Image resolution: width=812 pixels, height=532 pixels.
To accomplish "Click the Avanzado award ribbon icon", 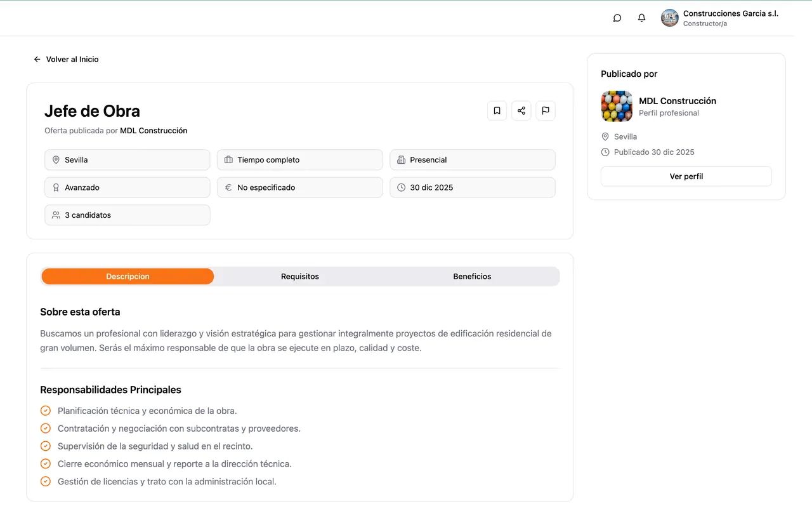I will (56, 187).
